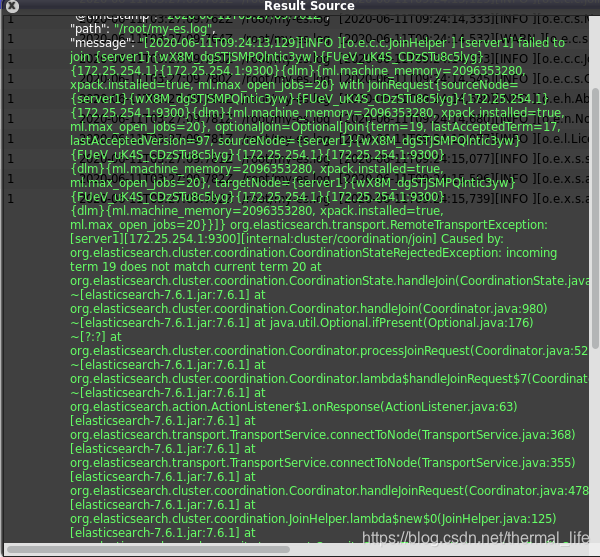Click "java.util.Optional.ifPresent(Optional.java:176)" text
Image resolution: width=600 pixels, height=557 pixels.
pyautogui.click(x=401, y=323)
